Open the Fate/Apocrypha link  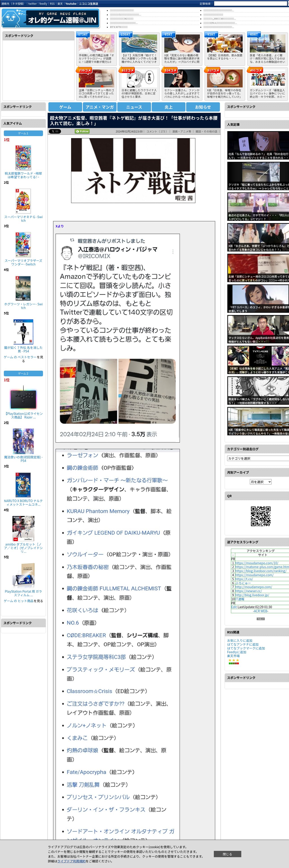(x=86, y=772)
